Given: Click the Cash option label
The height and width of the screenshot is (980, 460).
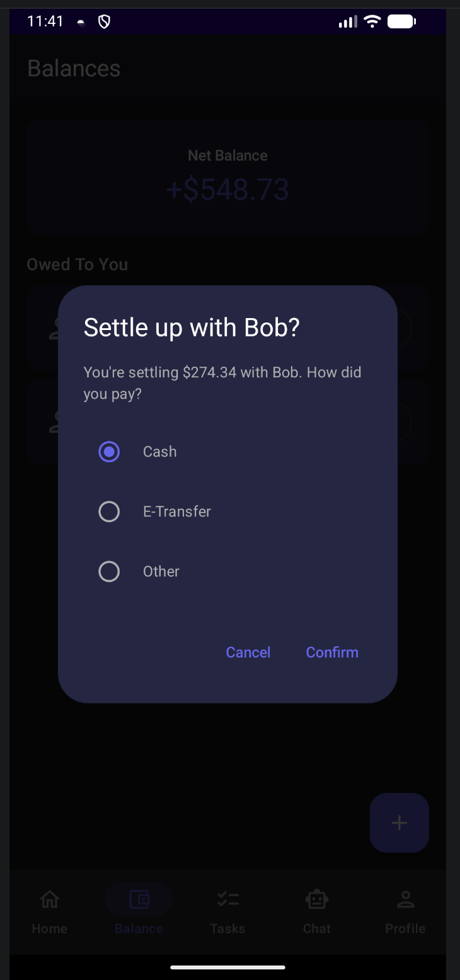Looking at the screenshot, I should pos(160,452).
